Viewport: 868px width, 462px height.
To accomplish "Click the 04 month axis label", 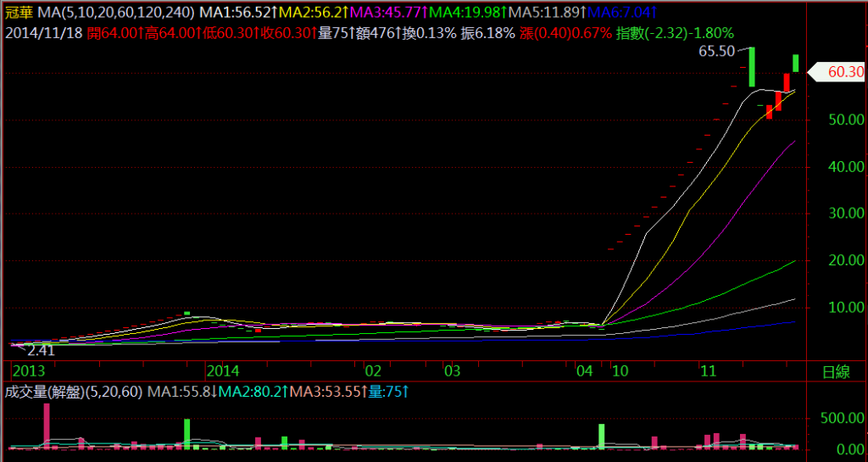I will point(585,370).
